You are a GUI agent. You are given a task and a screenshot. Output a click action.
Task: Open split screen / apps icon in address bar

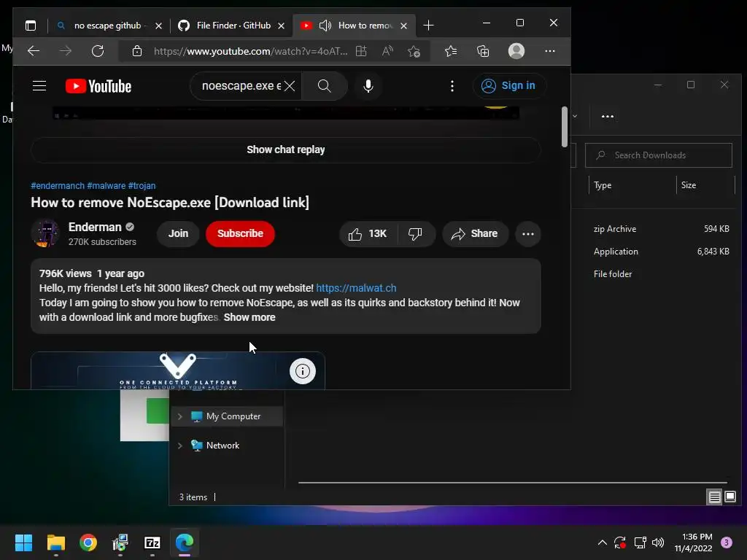click(x=361, y=51)
